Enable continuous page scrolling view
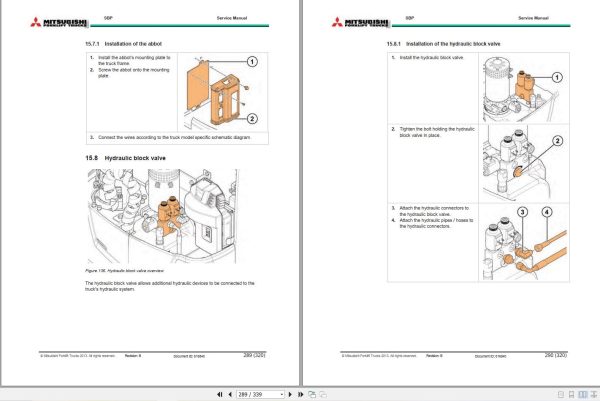This screenshot has height=401, width=600. [571, 394]
